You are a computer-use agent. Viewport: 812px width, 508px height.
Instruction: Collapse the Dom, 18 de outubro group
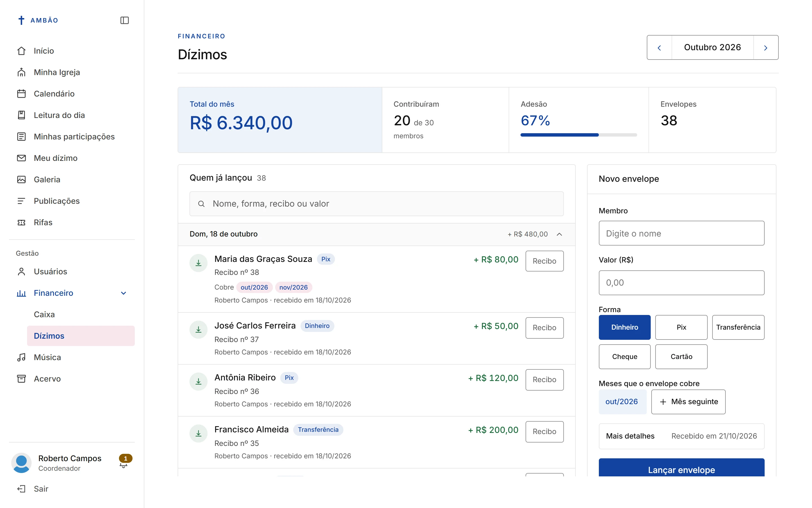(376, 234)
